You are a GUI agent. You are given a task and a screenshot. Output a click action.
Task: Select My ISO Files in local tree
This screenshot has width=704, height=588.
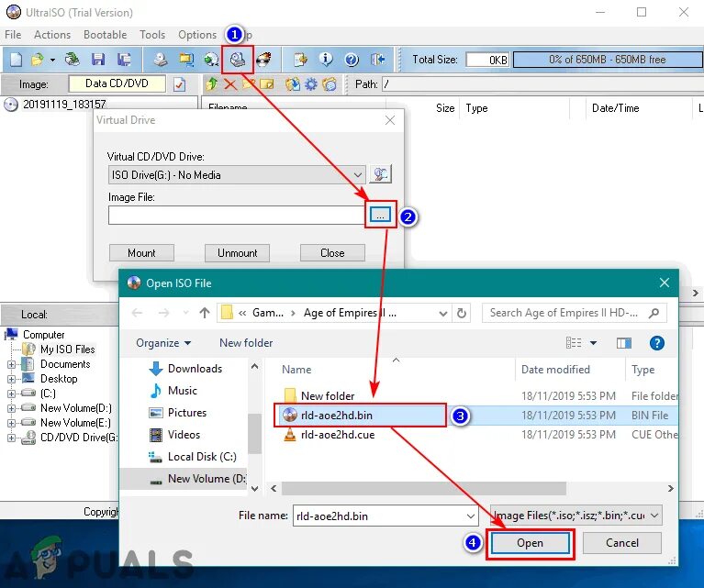[x=67, y=349]
